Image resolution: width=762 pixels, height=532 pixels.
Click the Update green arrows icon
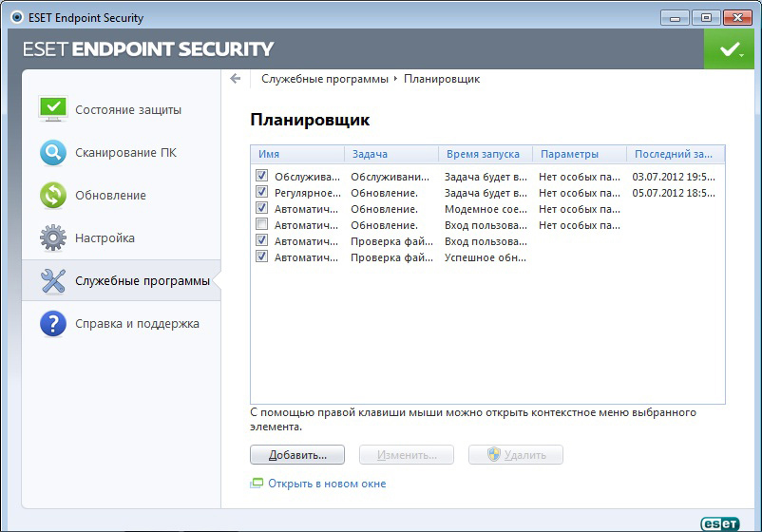coord(53,195)
